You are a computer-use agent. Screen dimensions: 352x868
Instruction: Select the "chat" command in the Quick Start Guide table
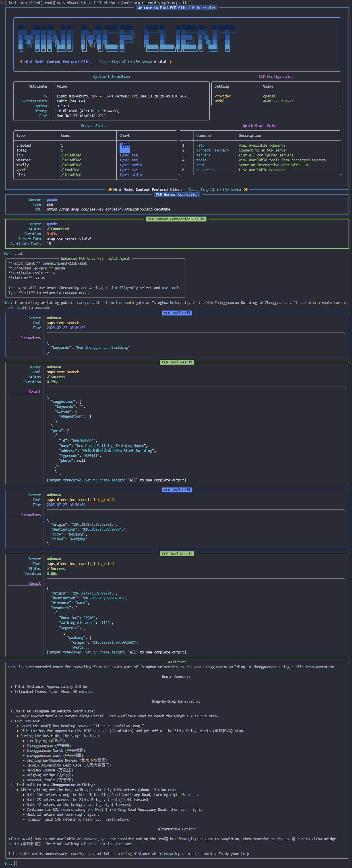(201, 165)
